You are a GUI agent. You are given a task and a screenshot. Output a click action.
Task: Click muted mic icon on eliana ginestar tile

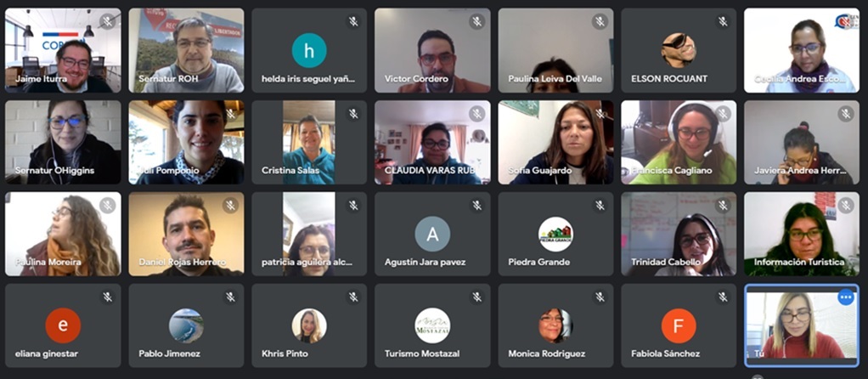click(107, 297)
